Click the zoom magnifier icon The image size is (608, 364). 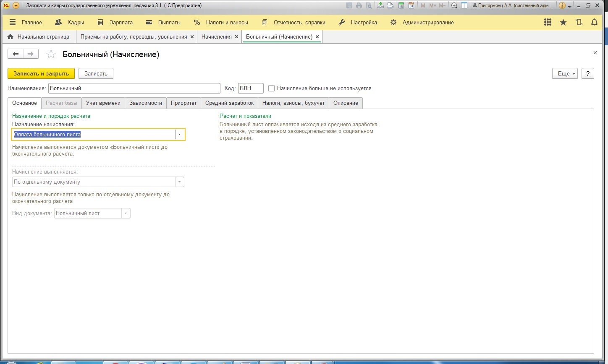click(x=454, y=5)
